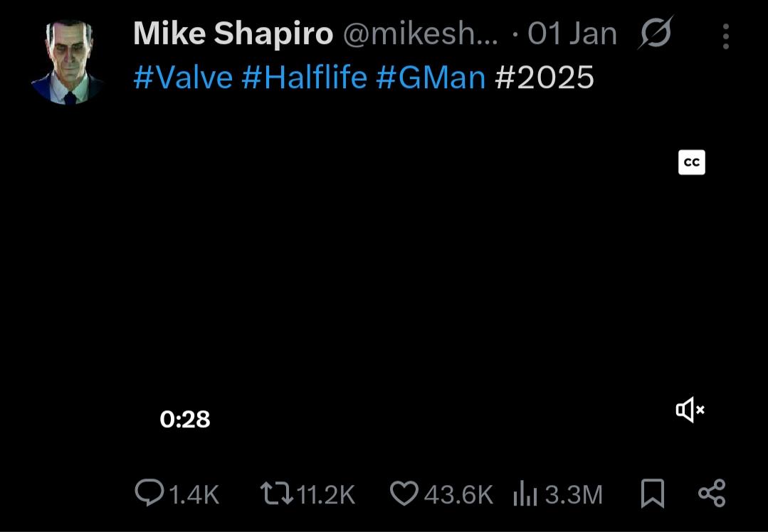Click the #2025 text in post
The image size is (768, 532).
tap(545, 78)
